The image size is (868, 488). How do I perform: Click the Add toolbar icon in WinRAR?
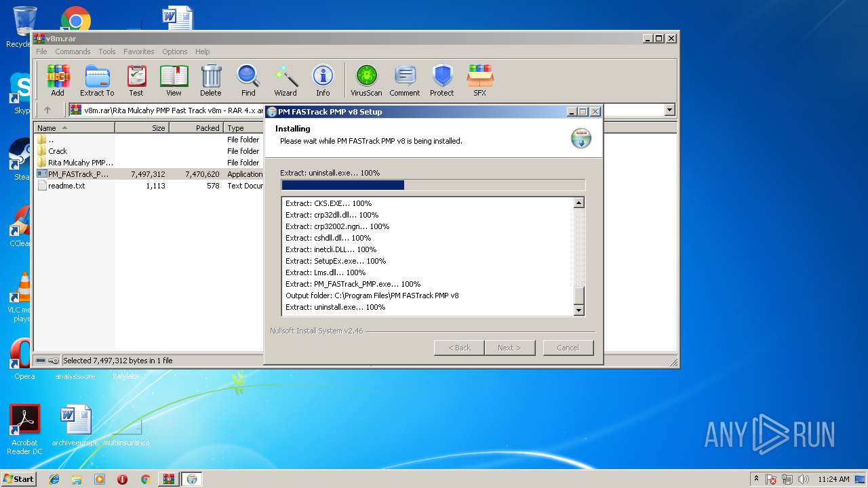[x=58, y=81]
